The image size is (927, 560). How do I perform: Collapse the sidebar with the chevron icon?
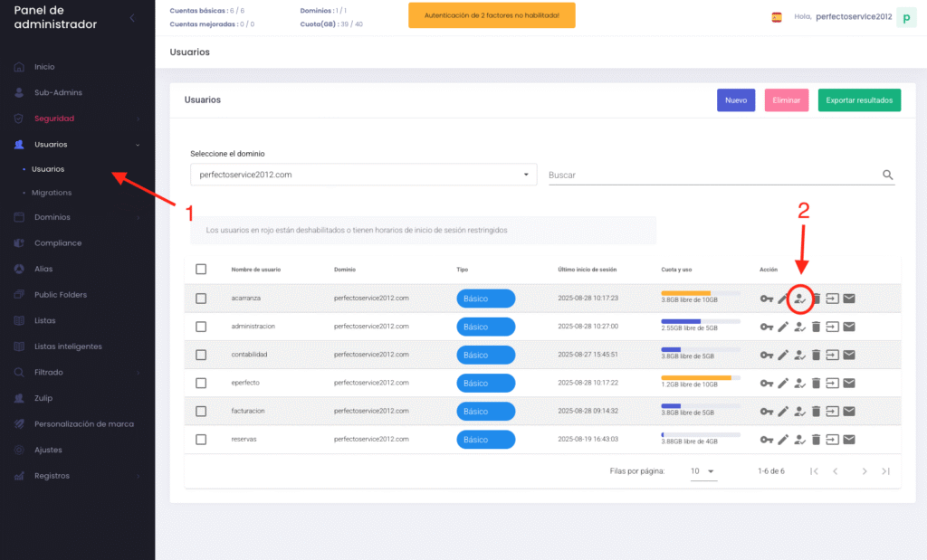[133, 17]
